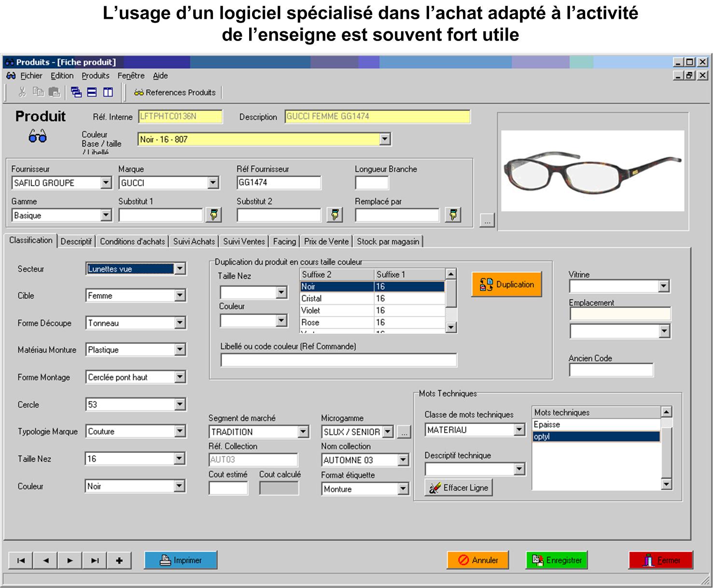713x588 pixels.
Task: Open the Aide menu
Action: [160, 76]
